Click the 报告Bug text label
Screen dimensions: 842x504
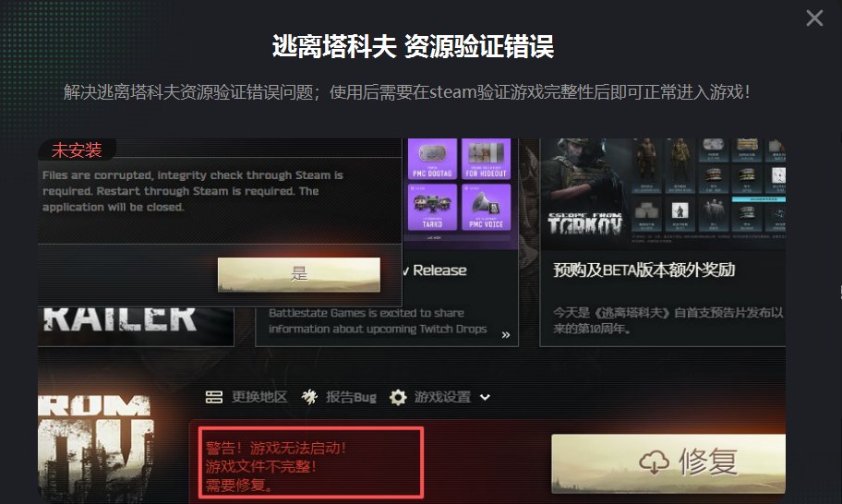pyautogui.click(x=351, y=397)
